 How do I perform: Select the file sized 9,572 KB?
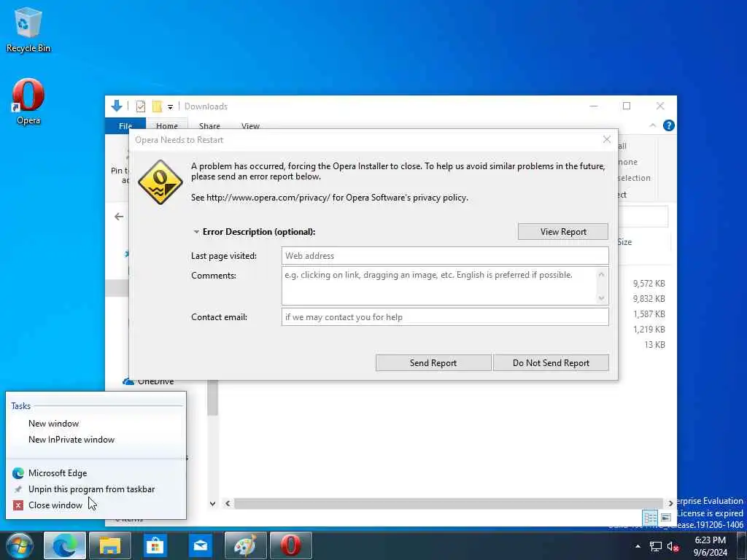649,284
